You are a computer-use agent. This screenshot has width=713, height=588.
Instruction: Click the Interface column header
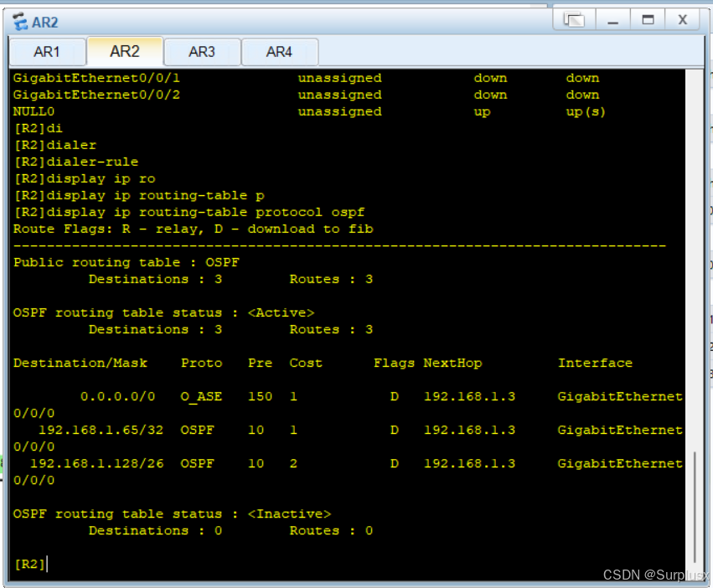pos(595,363)
